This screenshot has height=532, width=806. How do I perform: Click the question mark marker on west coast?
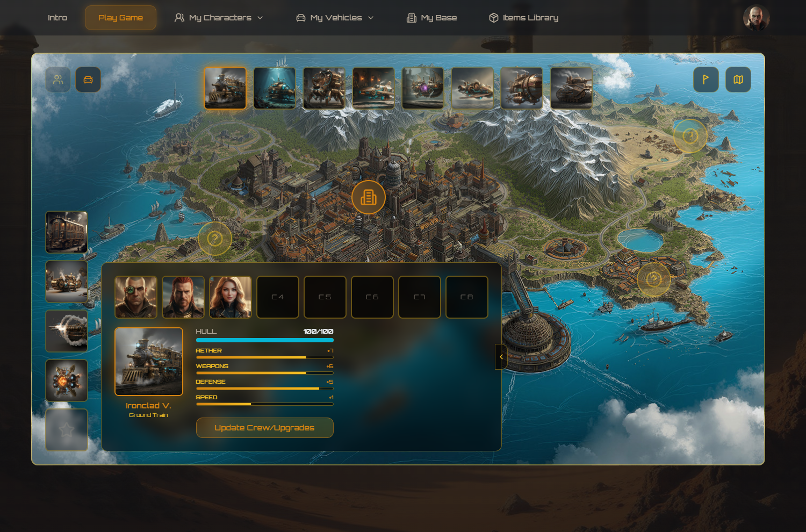pos(215,238)
